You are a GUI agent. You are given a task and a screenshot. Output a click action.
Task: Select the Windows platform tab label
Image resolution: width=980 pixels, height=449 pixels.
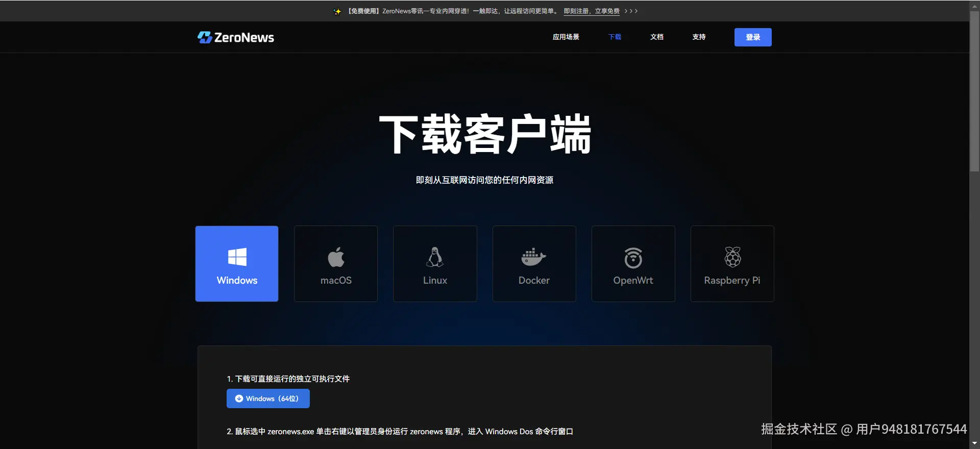pyautogui.click(x=237, y=281)
